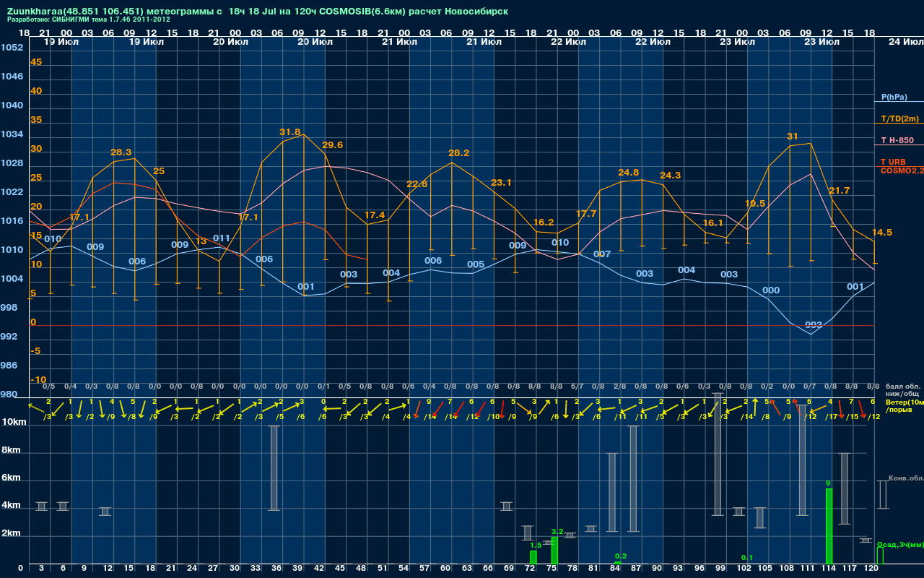This screenshot has height=578, width=924.
Task: Click the green precipitation bar labeled 1.5
Action: (x=533, y=558)
